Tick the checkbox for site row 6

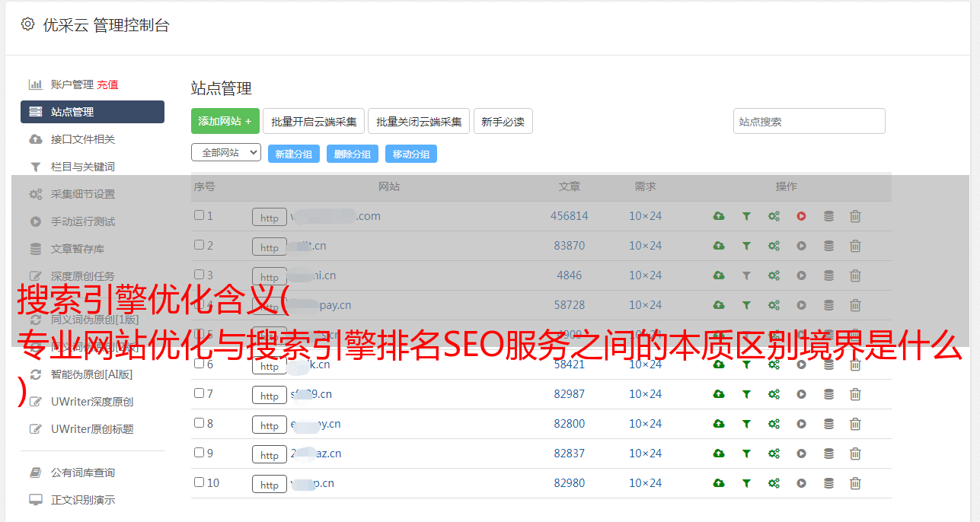pyautogui.click(x=199, y=364)
